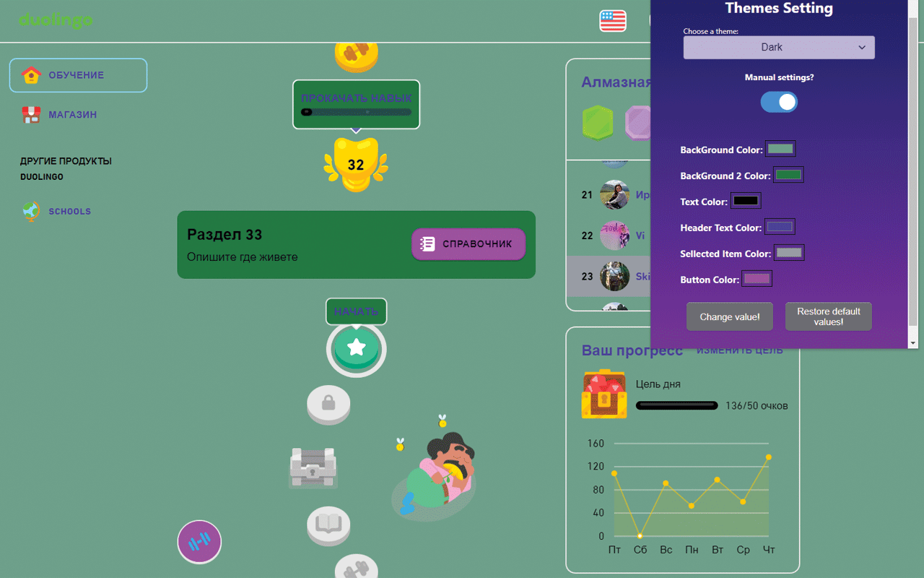
Task: Click the notebook icon in СПРАВОЧНИК
Action: 427,244
